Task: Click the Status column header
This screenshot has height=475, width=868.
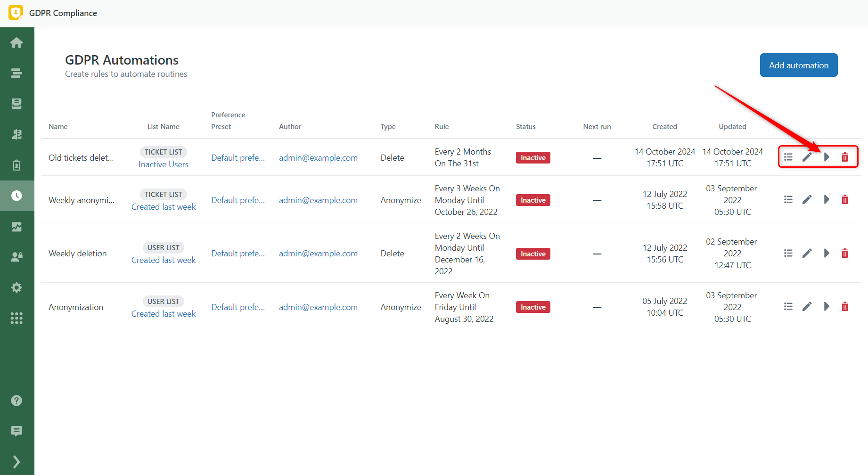Action: point(526,127)
